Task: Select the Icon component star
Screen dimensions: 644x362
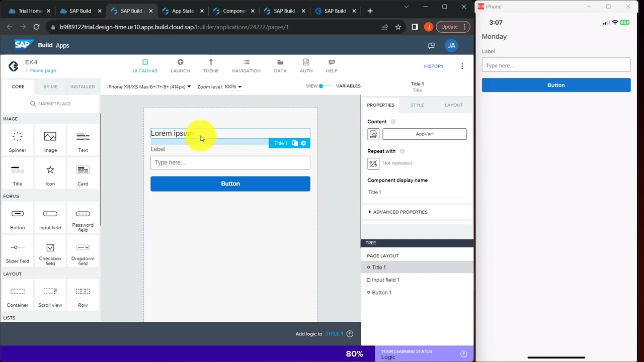Action: [50, 174]
